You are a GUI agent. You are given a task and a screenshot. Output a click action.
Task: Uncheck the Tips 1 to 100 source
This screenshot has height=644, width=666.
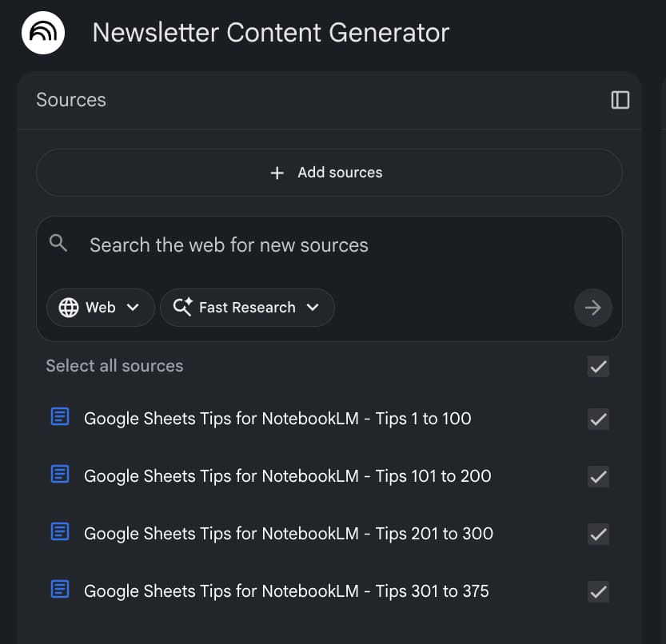(598, 419)
